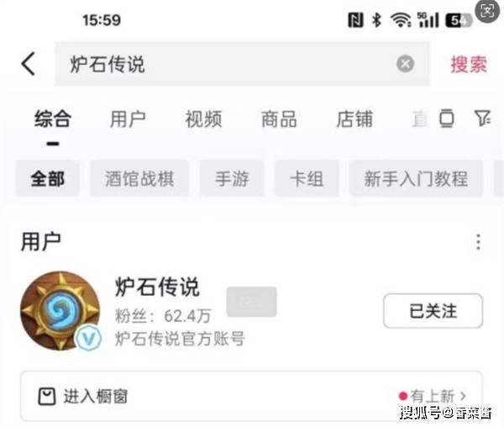Select the 新手入门教程 chip
The height and width of the screenshot is (427, 504).
click(x=416, y=178)
